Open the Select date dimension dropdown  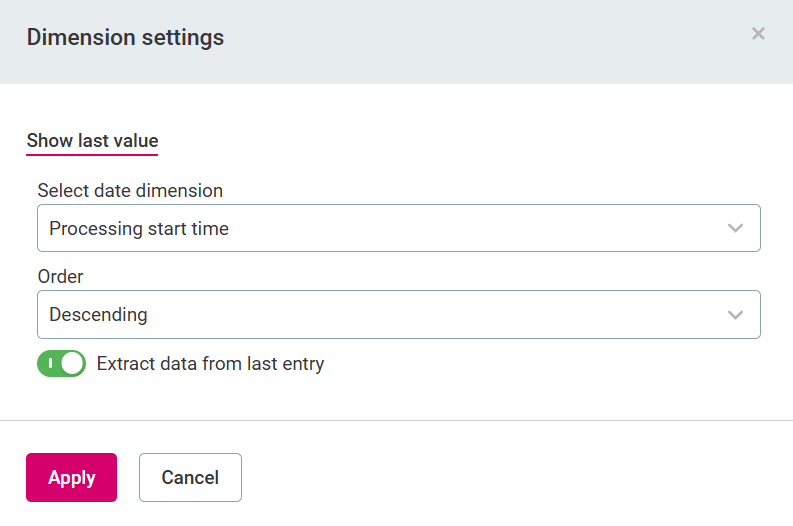pos(398,228)
